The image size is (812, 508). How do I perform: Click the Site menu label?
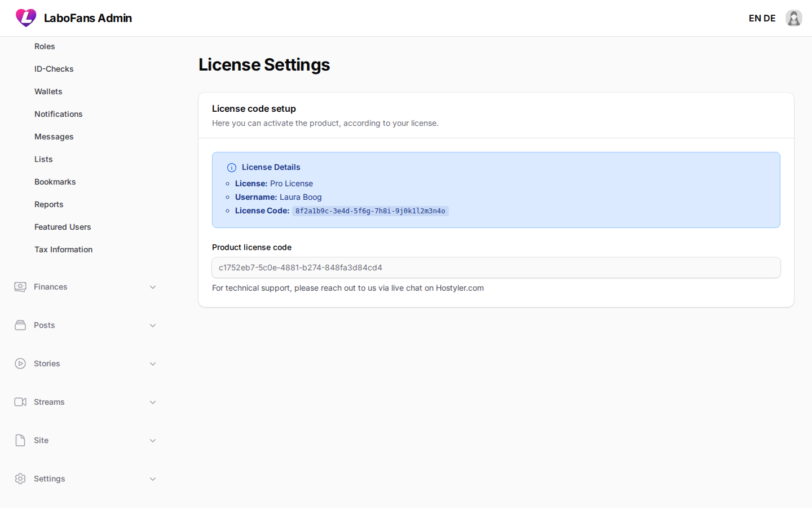41,440
